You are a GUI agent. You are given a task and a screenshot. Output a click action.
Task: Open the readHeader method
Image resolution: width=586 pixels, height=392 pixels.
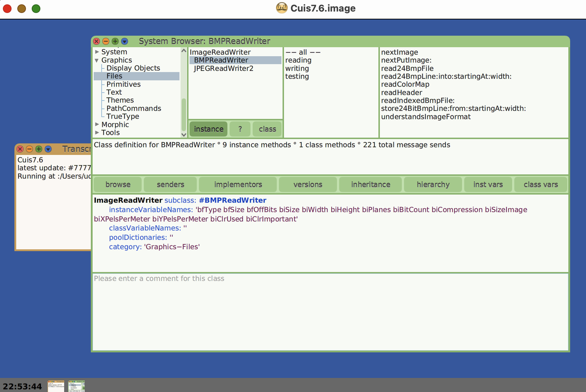coord(401,93)
